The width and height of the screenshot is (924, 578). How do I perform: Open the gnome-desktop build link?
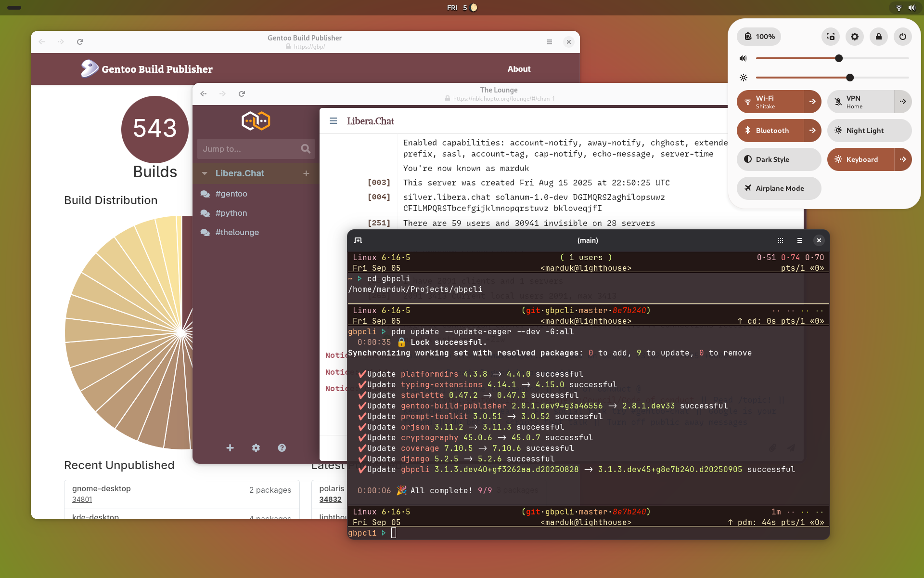click(101, 488)
